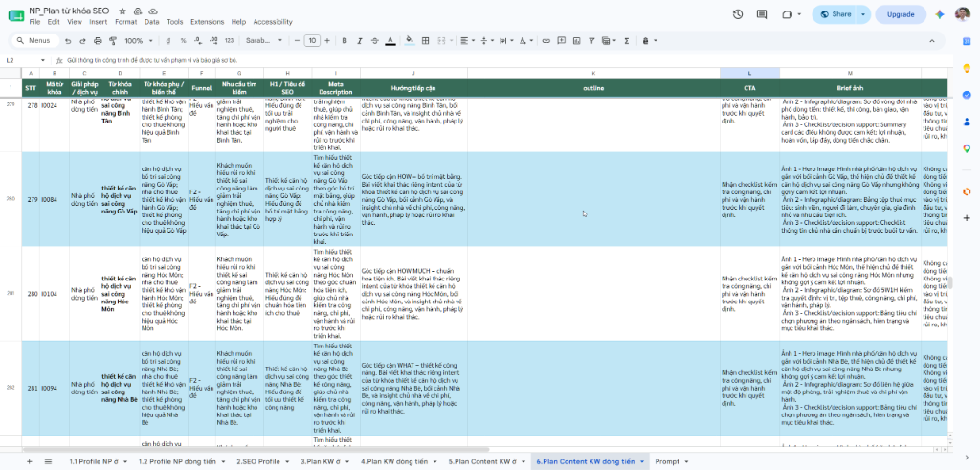Open the Share options dropdown arrow
The height and width of the screenshot is (470, 980).
pos(863,14)
